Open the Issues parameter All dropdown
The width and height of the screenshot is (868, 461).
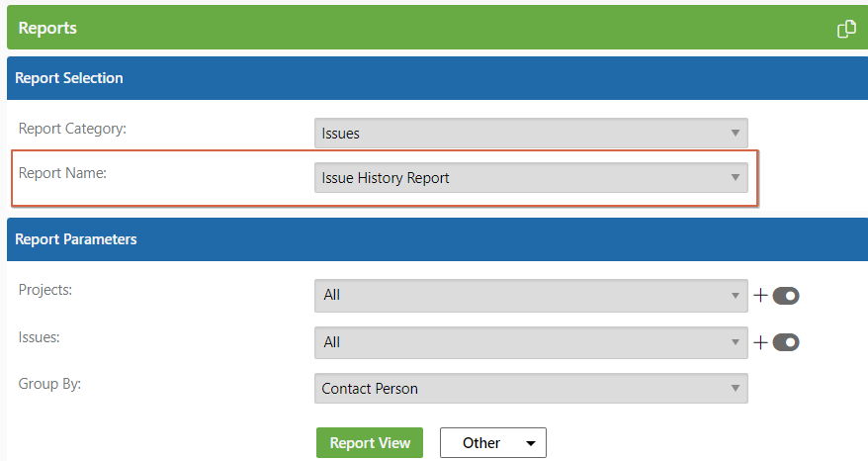531,342
